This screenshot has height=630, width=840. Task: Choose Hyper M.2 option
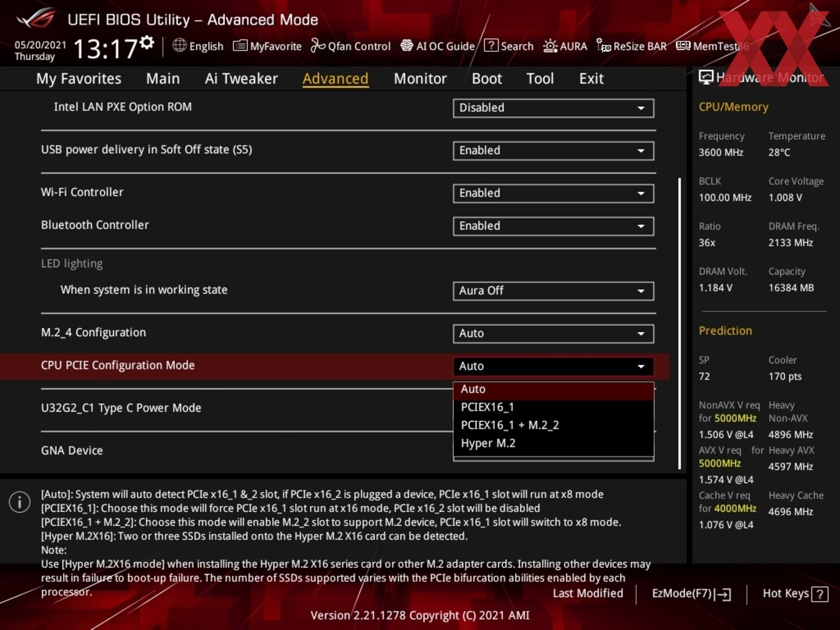coord(553,443)
